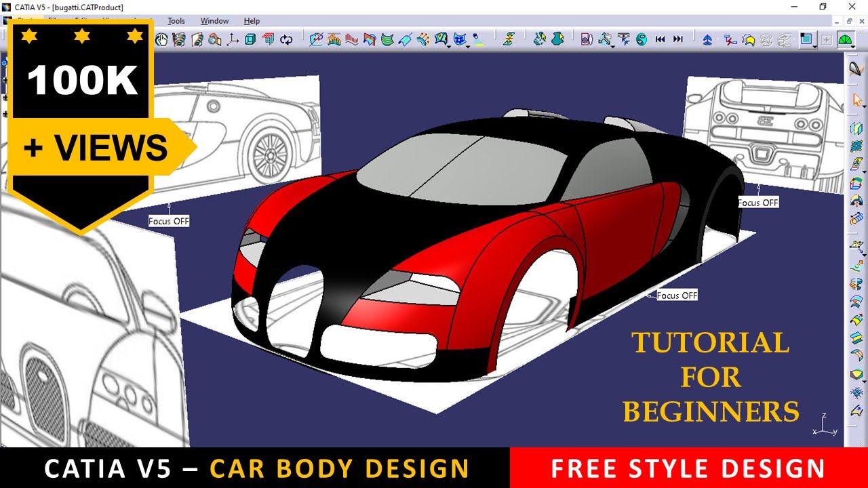Expand the teal square view-mode dropdown

coord(815,47)
